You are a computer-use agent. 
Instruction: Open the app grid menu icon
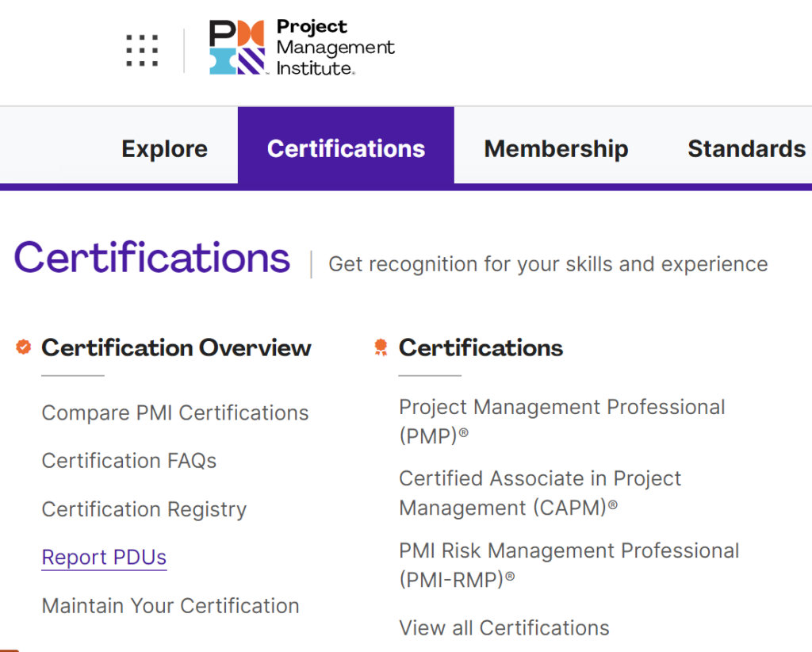click(x=142, y=50)
